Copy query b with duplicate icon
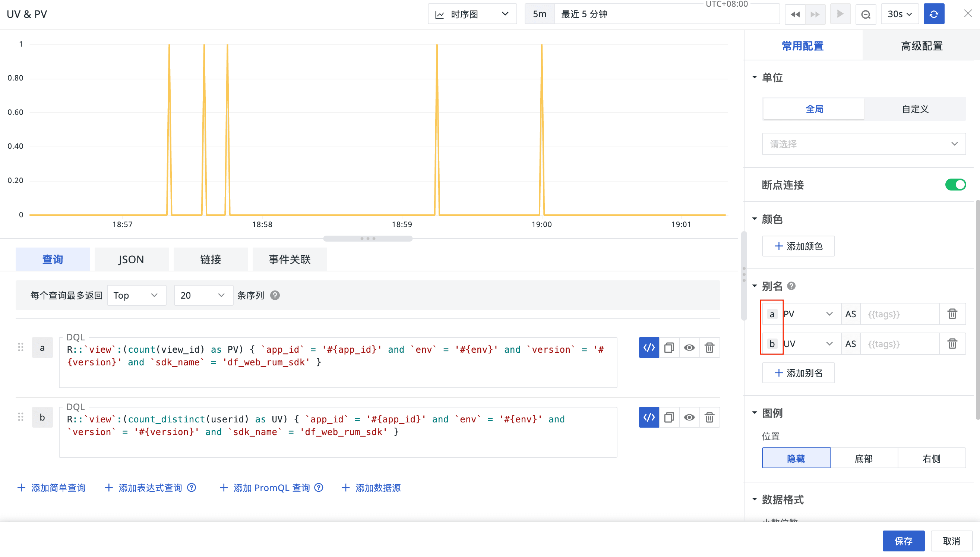 click(669, 417)
